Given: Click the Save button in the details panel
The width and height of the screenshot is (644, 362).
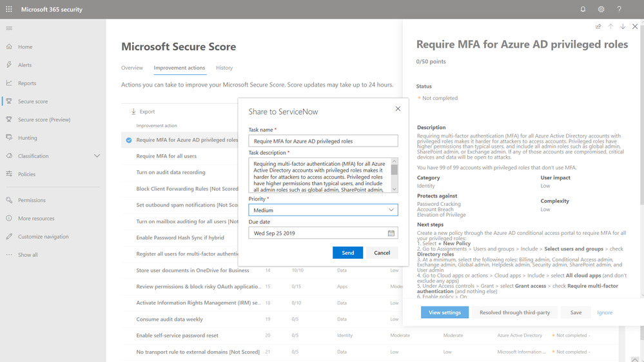Looking at the screenshot, I should coord(576,312).
